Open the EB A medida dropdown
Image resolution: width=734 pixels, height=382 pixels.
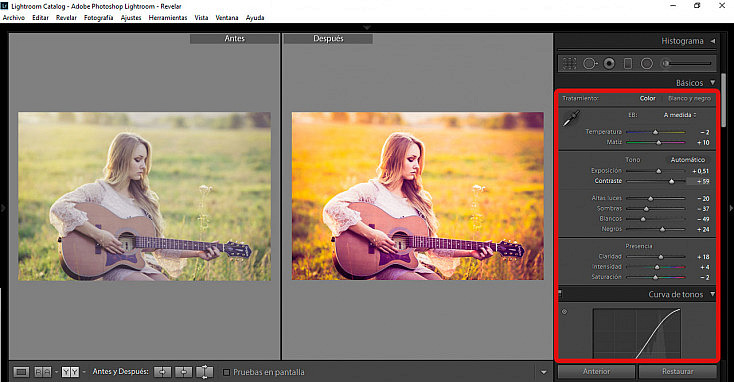[x=680, y=115]
